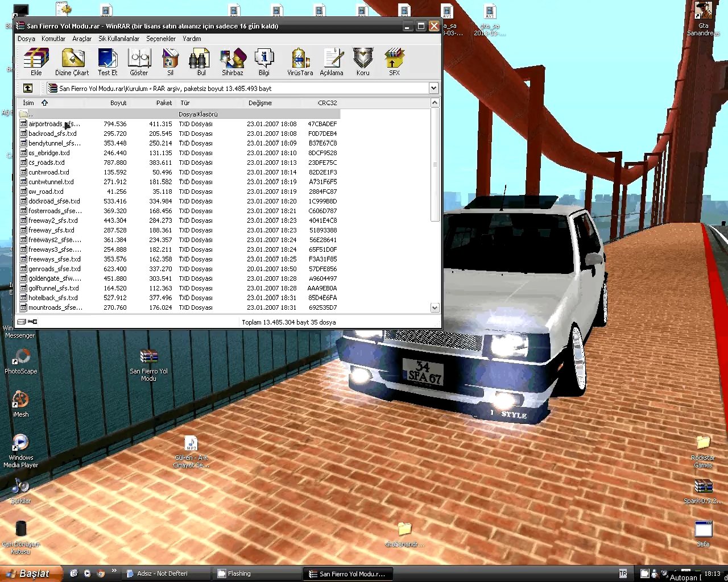Click the Test Et toolbar icon

pyautogui.click(x=107, y=62)
